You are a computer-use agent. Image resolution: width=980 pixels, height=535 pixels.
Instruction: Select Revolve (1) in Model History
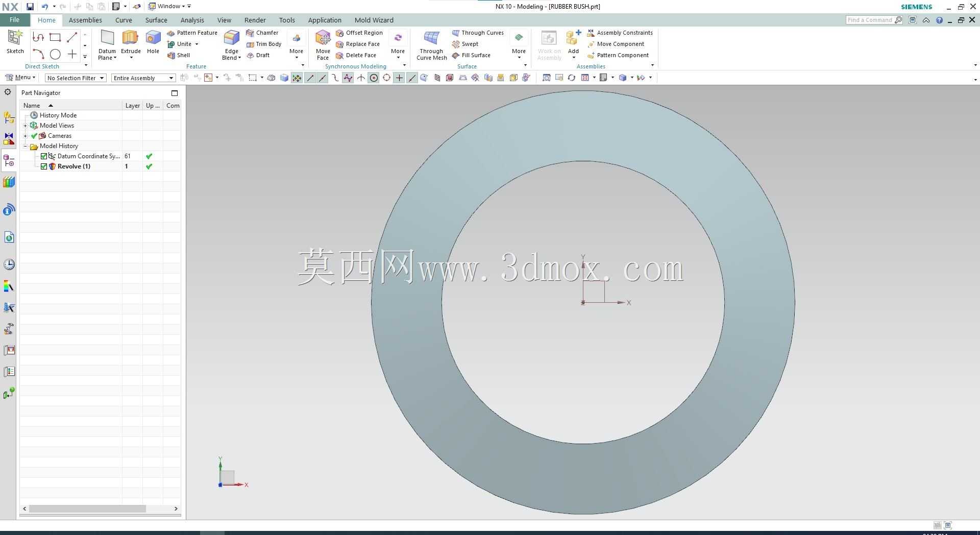pos(74,166)
